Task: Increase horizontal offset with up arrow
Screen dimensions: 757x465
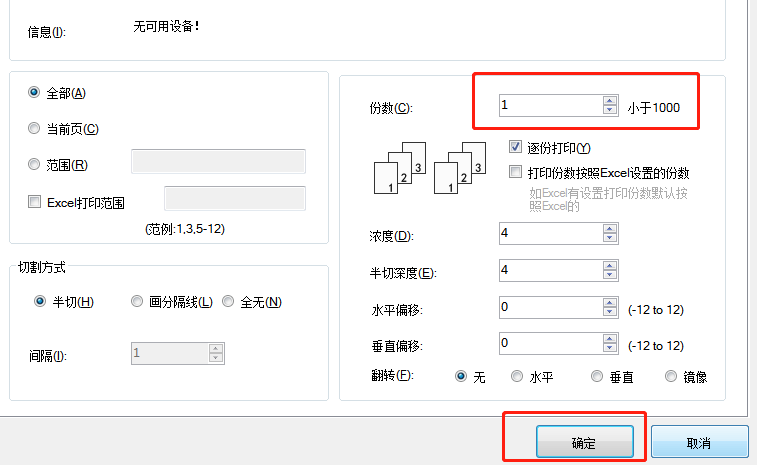Action: tap(609, 302)
